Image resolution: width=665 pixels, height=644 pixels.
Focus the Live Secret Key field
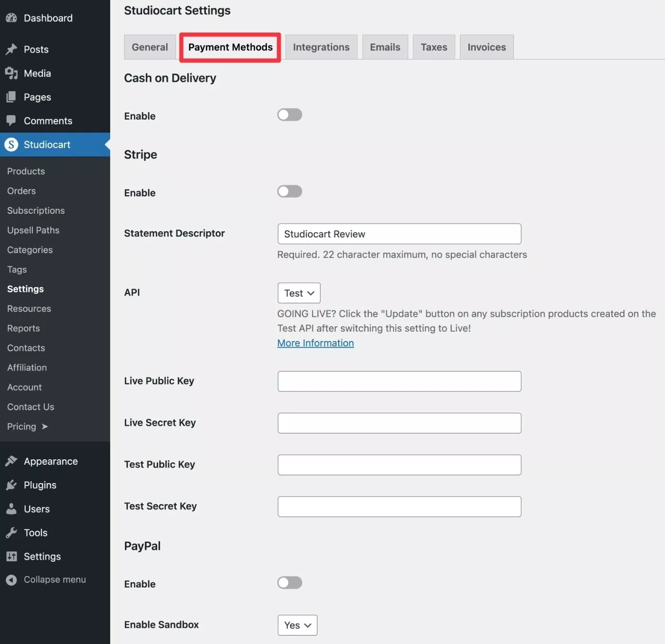click(399, 423)
